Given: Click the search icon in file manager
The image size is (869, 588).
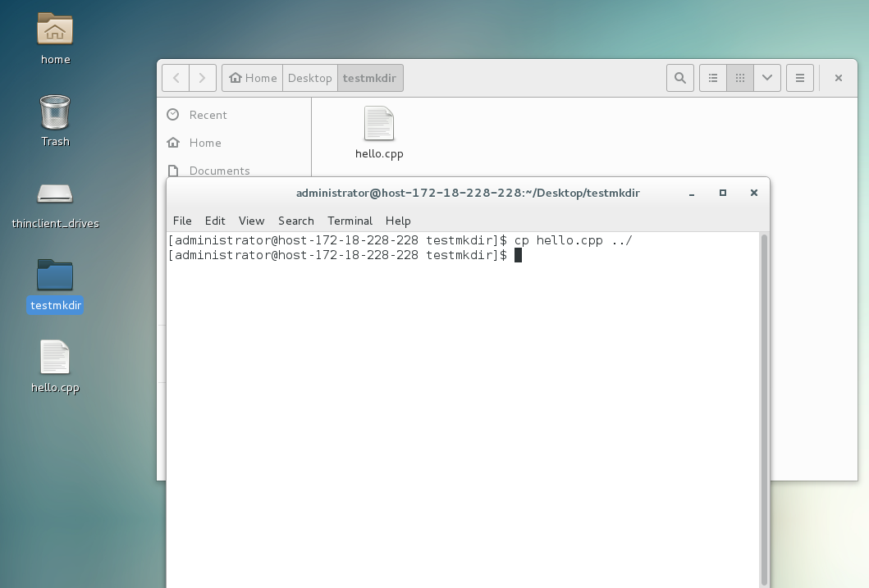Looking at the screenshot, I should pyautogui.click(x=679, y=78).
